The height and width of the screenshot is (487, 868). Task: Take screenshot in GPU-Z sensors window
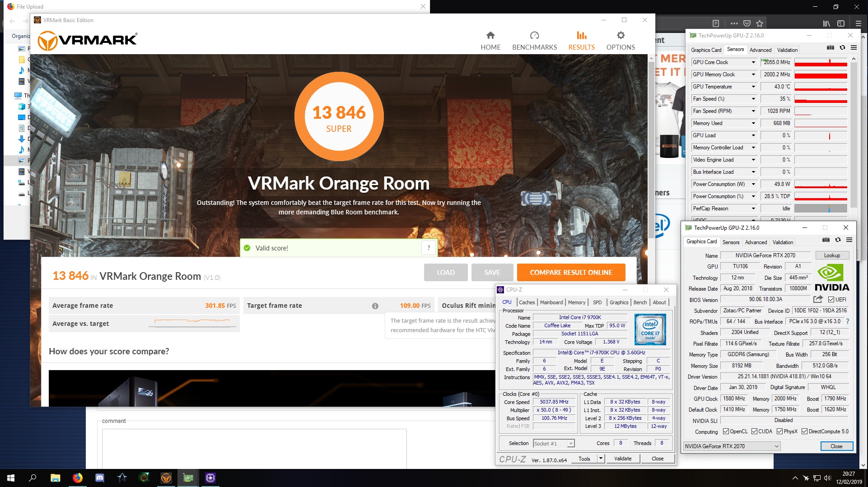[830, 47]
